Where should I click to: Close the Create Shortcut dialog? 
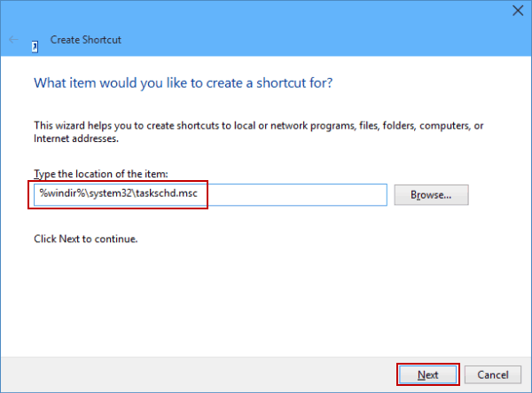[x=516, y=12]
